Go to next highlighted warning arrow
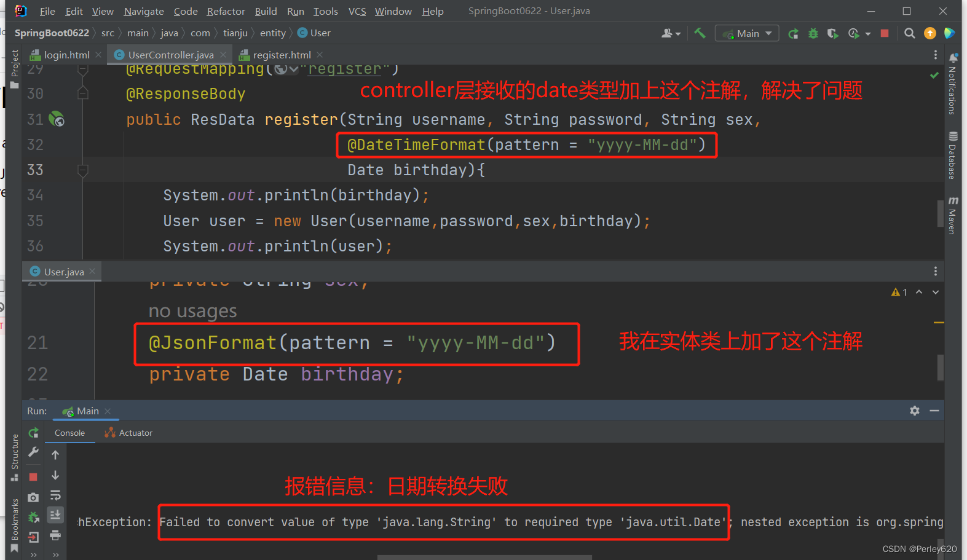The width and height of the screenshot is (967, 560). (936, 292)
